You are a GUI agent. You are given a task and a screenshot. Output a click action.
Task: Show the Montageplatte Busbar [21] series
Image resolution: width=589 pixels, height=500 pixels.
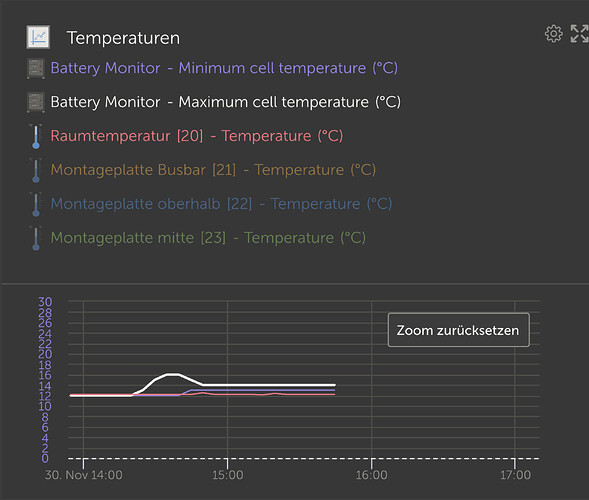[x=213, y=170]
